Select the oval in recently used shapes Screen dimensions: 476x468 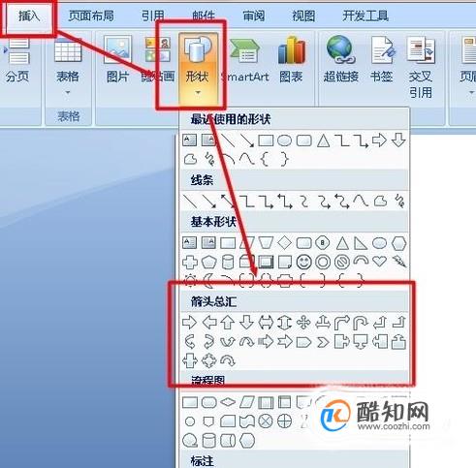click(x=284, y=140)
